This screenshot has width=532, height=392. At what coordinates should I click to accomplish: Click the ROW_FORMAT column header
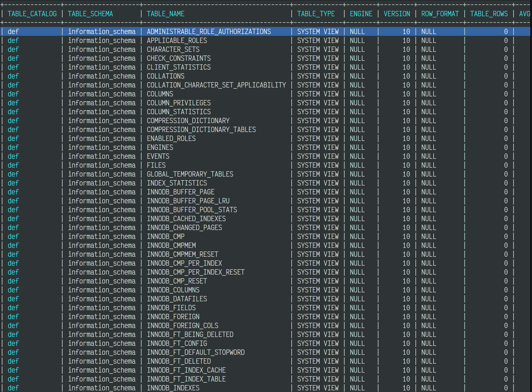coord(440,13)
